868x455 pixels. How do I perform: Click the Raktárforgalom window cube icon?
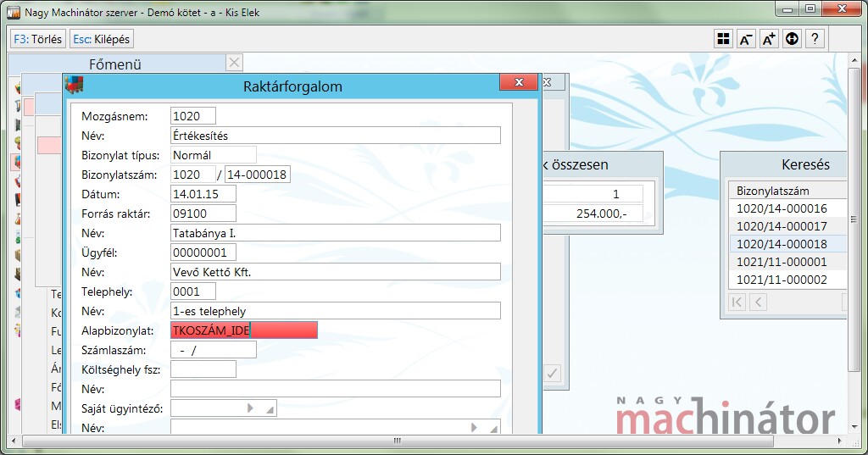pos(75,86)
